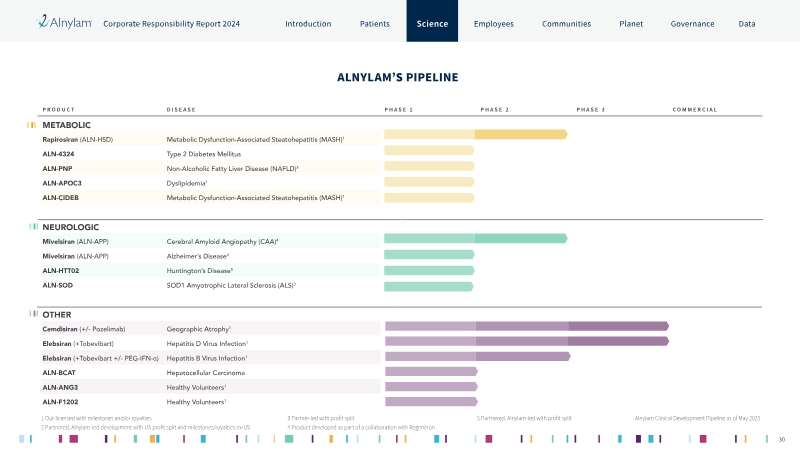Open the Data tab
The image size is (800, 450).
pyautogui.click(x=746, y=23)
